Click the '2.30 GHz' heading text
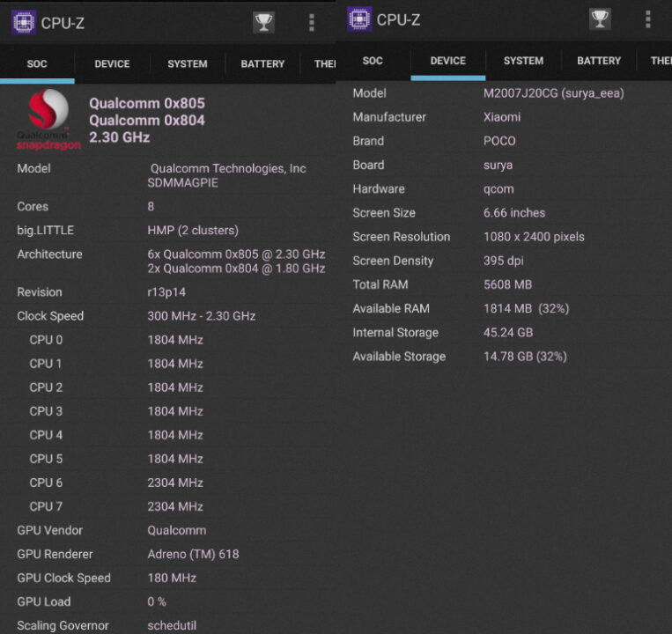Image resolution: width=672 pixels, height=634 pixels. (120, 137)
